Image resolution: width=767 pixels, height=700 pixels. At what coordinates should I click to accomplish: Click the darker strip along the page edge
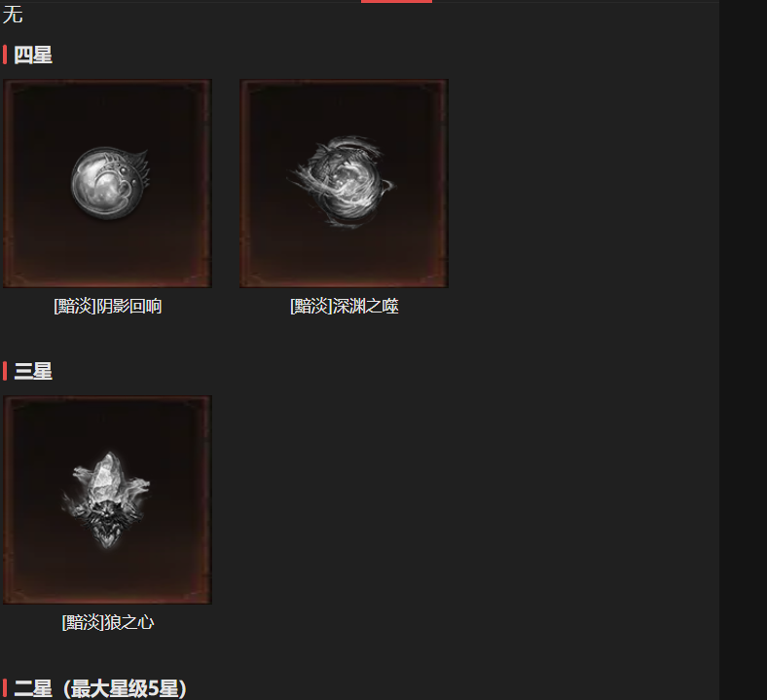[743, 350]
